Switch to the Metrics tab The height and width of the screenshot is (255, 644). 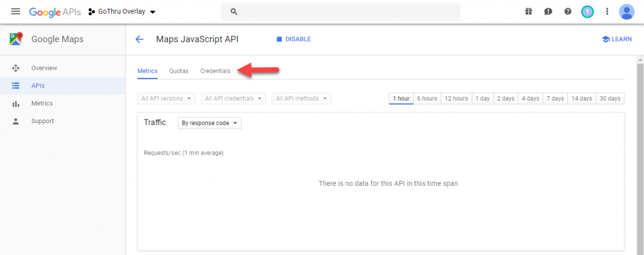147,71
